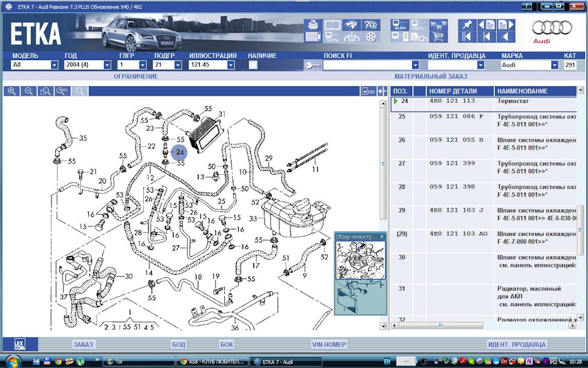The image size is (588, 368).
Task: Toggle the НАЛИЧИЕ checkbox
Action: tap(253, 64)
